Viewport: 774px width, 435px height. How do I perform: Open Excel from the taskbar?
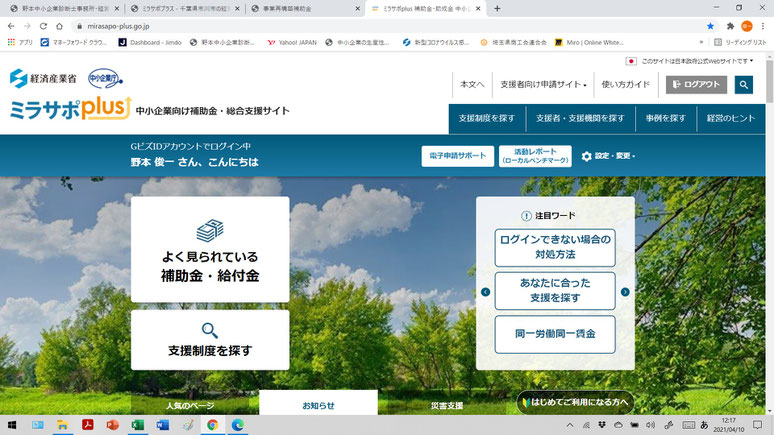[138, 425]
